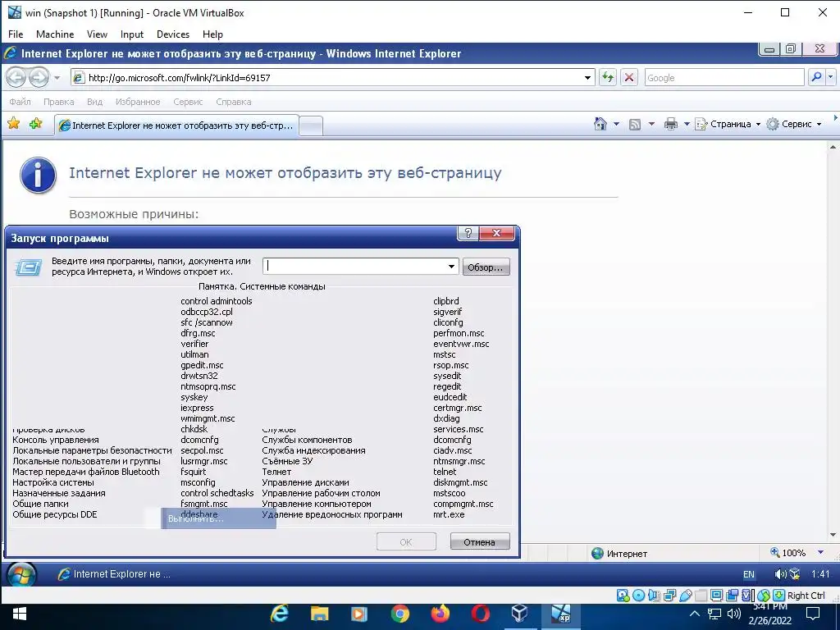The width and height of the screenshot is (840, 630).
Task: Click the VirtualBox guest additions tray icon
Action: tap(795, 574)
